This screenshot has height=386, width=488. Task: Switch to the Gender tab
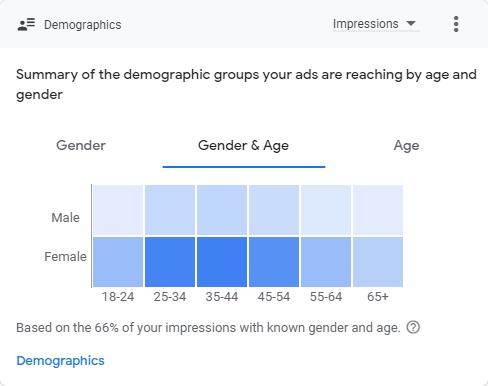81,145
